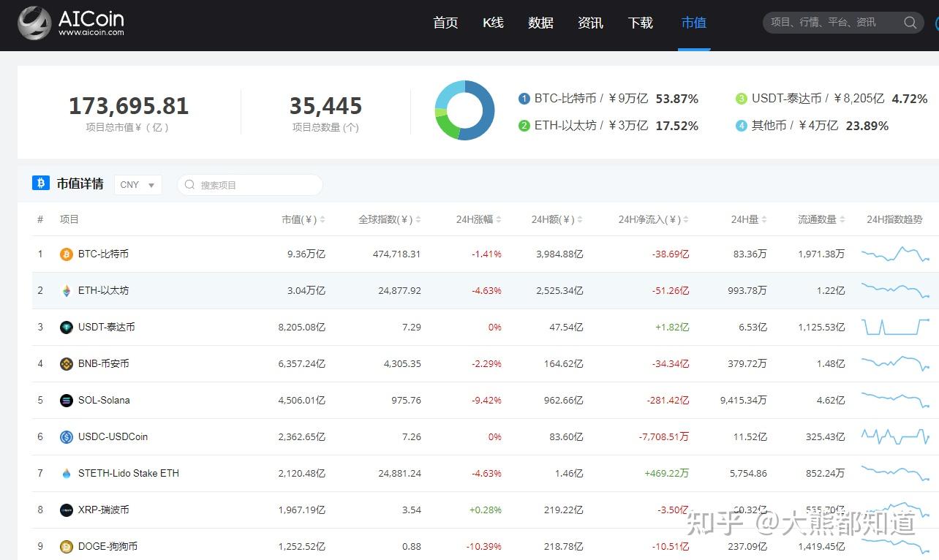Click the DOGE-狗狗币 coin icon
The height and width of the screenshot is (560, 939).
click(x=67, y=547)
